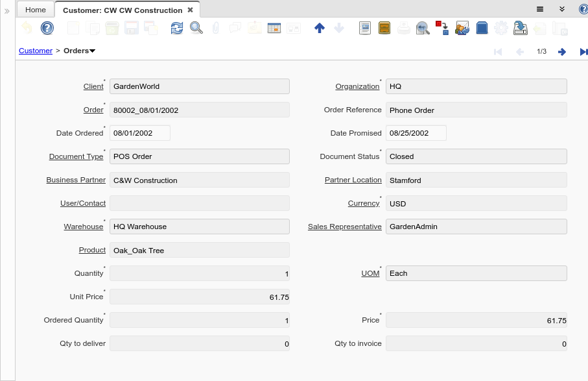Click the Date Ordered input field
The height and width of the screenshot is (381, 588).
tap(139, 133)
